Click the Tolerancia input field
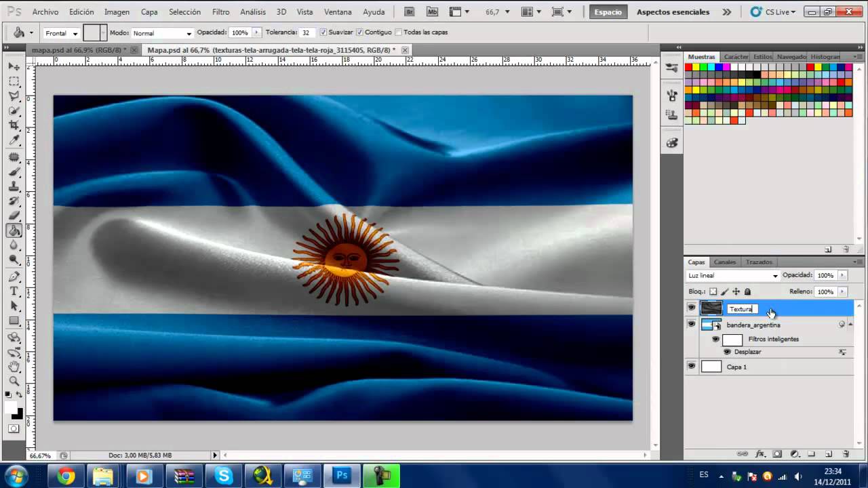This screenshot has height=488, width=868. (x=307, y=33)
